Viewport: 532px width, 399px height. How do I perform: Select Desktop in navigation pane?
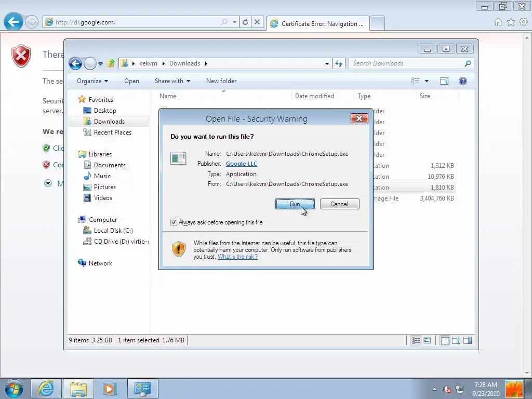pyautogui.click(x=105, y=111)
